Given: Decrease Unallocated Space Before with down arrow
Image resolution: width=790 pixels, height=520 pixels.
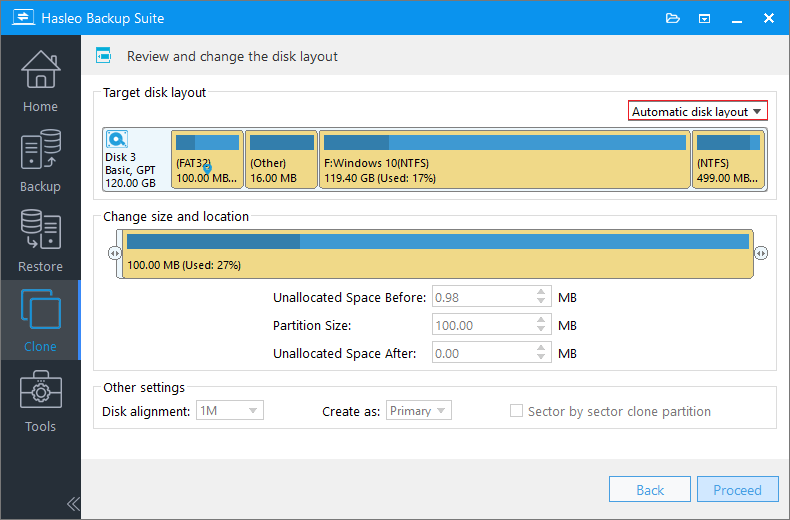Looking at the screenshot, I should [x=541, y=301].
